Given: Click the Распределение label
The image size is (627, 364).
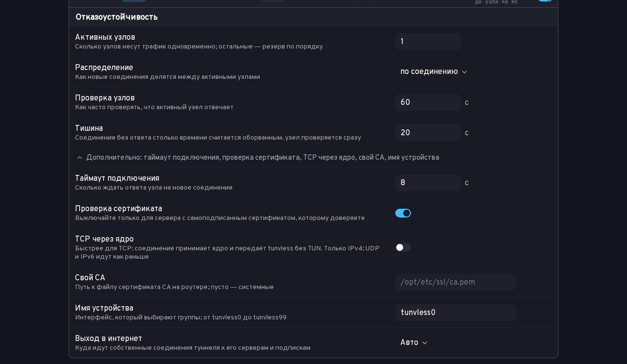Looking at the screenshot, I should click(104, 68).
